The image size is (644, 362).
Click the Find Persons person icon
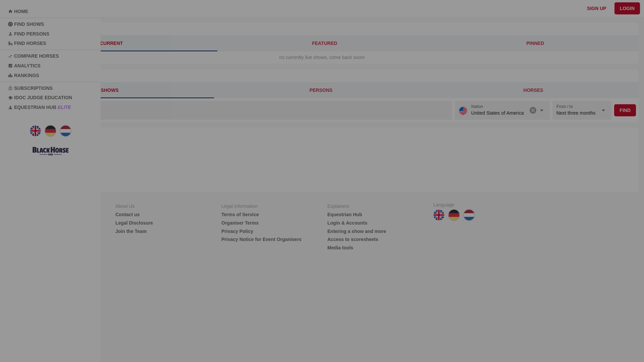tap(10, 34)
